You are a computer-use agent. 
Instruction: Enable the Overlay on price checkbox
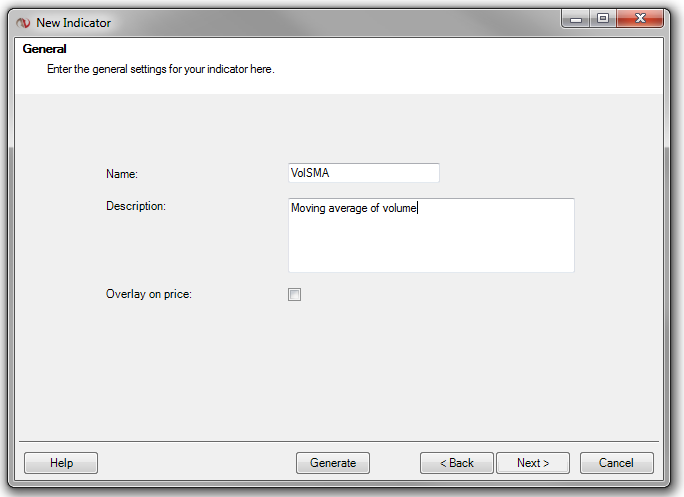pyautogui.click(x=294, y=294)
